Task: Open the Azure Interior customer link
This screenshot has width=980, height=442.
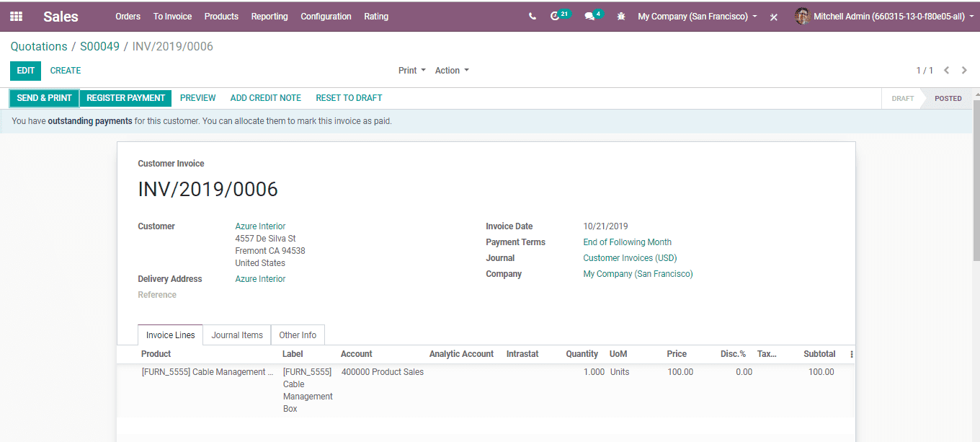Action: coord(260,226)
